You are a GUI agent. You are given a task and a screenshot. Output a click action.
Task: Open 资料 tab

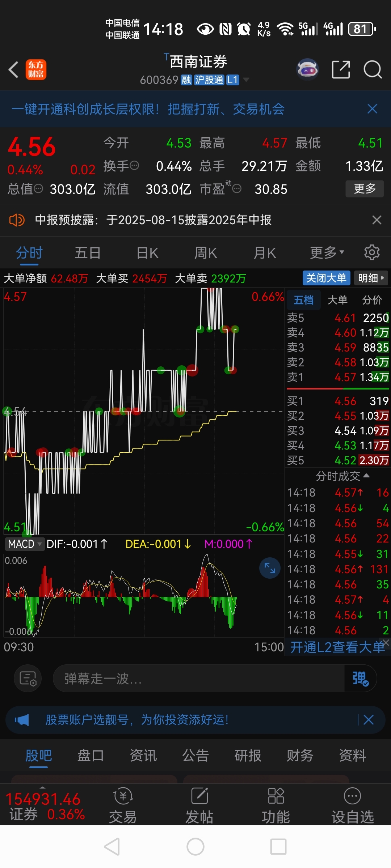pos(353,755)
